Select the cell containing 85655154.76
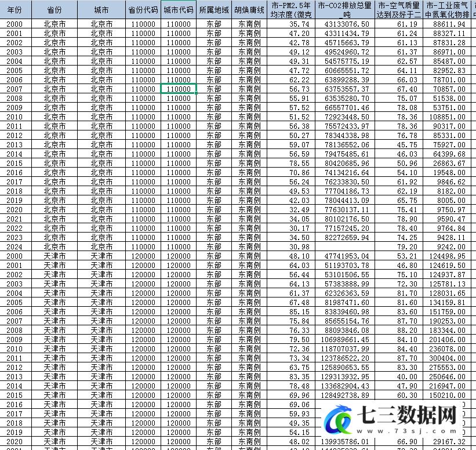Screen dimensions: 476x450 pos(345,321)
